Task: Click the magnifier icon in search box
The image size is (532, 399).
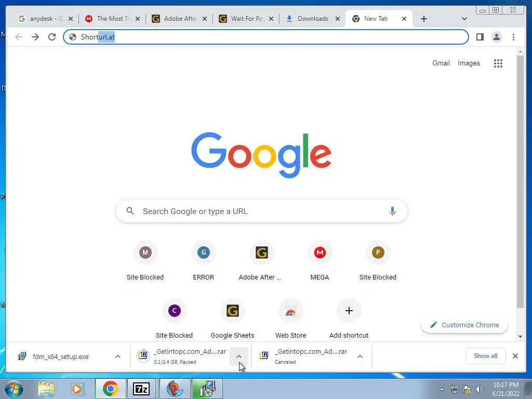Action: pyautogui.click(x=130, y=211)
